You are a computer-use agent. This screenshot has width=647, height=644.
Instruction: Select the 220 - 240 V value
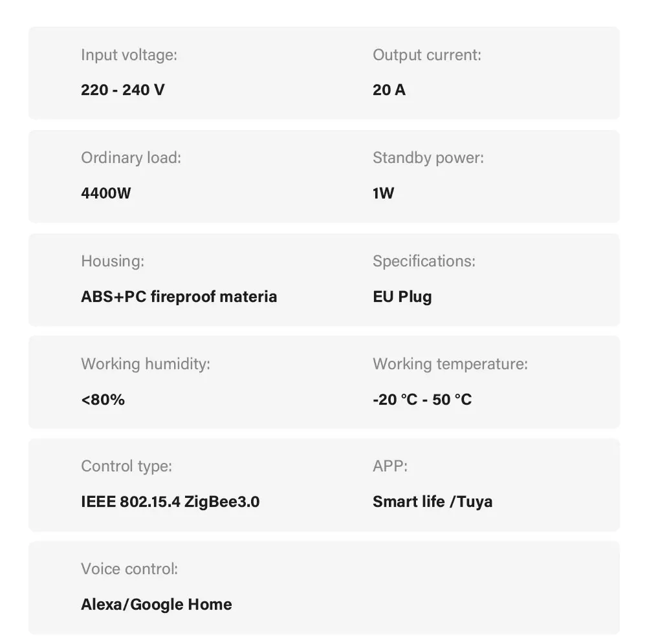[x=122, y=90]
